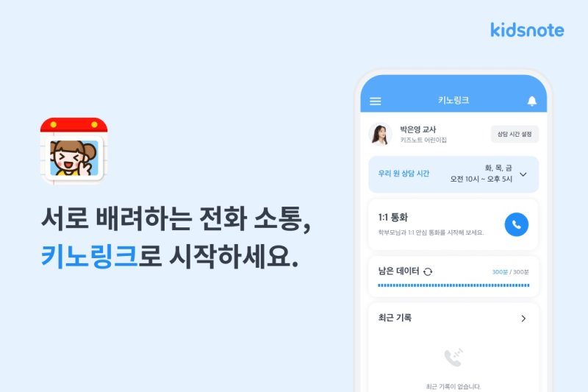Open the 최근 기록 section heading
The width and height of the screenshot is (588, 392).
[x=395, y=318]
